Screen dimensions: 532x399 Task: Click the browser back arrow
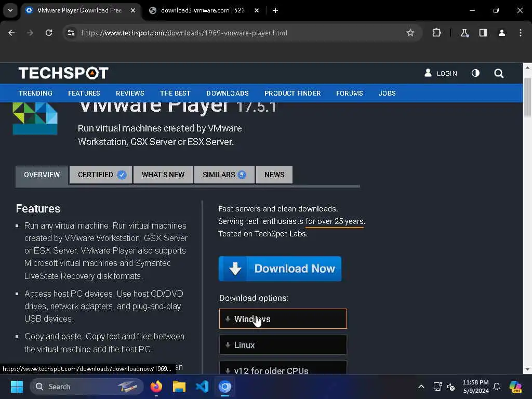[11, 33]
